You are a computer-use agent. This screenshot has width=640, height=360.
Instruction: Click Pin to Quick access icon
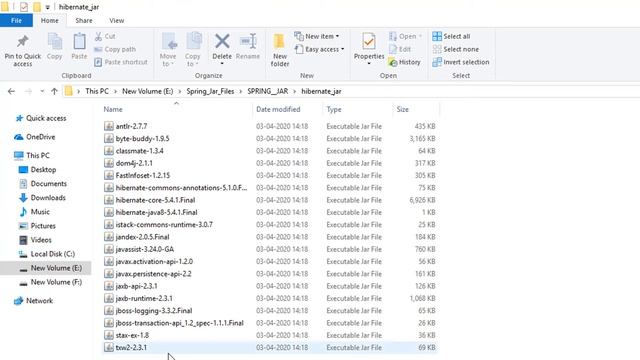click(22, 41)
